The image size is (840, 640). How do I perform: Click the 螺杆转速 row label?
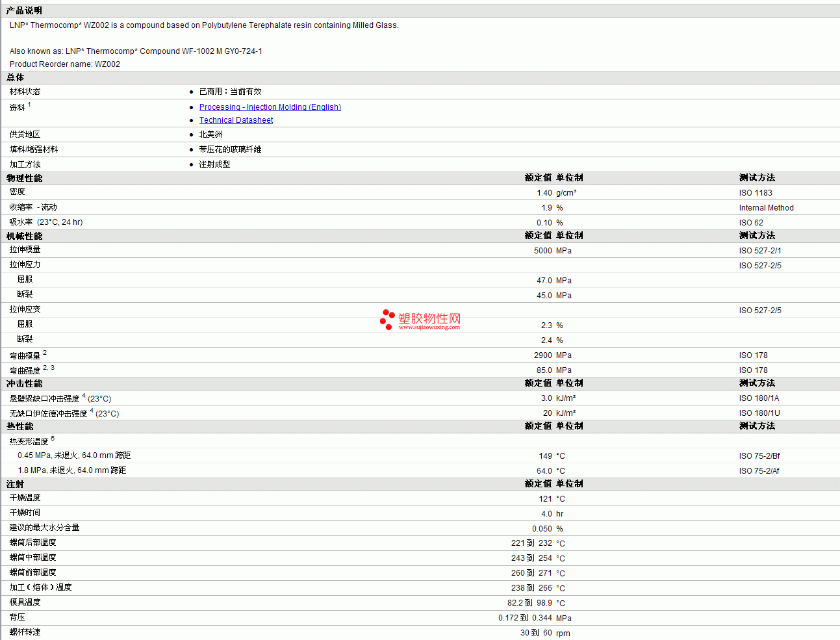coord(25,632)
